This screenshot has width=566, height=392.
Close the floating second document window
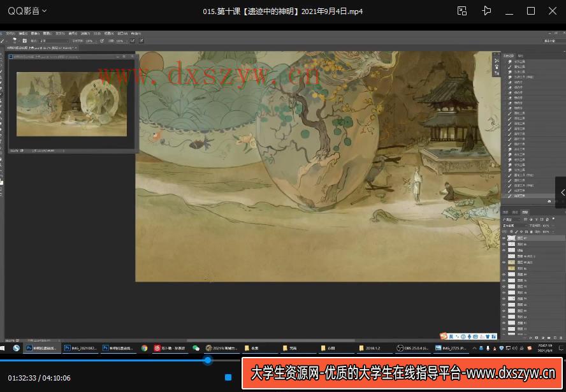[x=132, y=57]
